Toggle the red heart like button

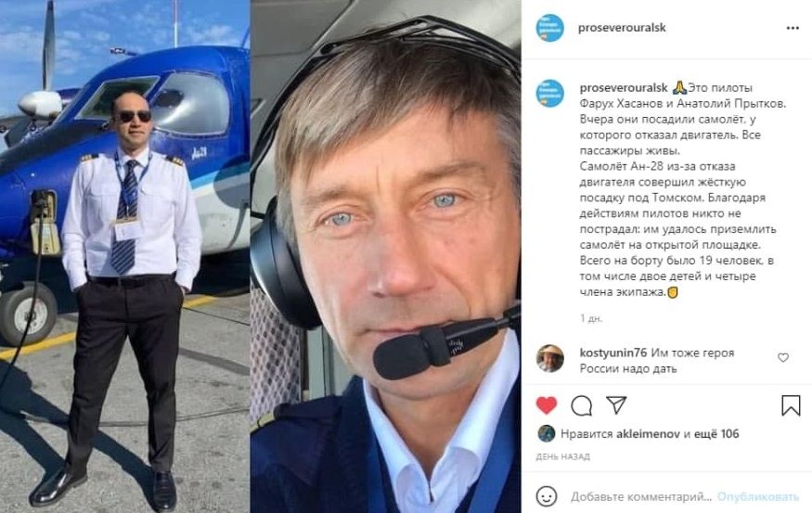pos(547,405)
